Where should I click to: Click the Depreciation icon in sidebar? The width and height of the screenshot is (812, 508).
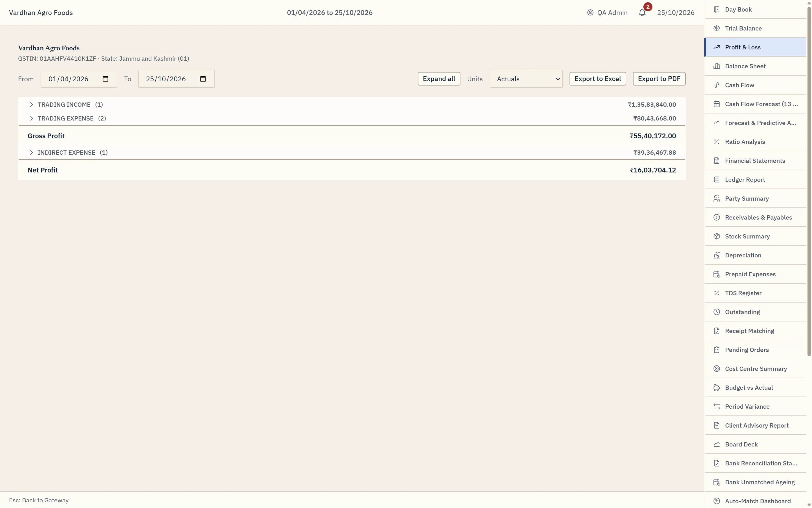coord(717,255)
